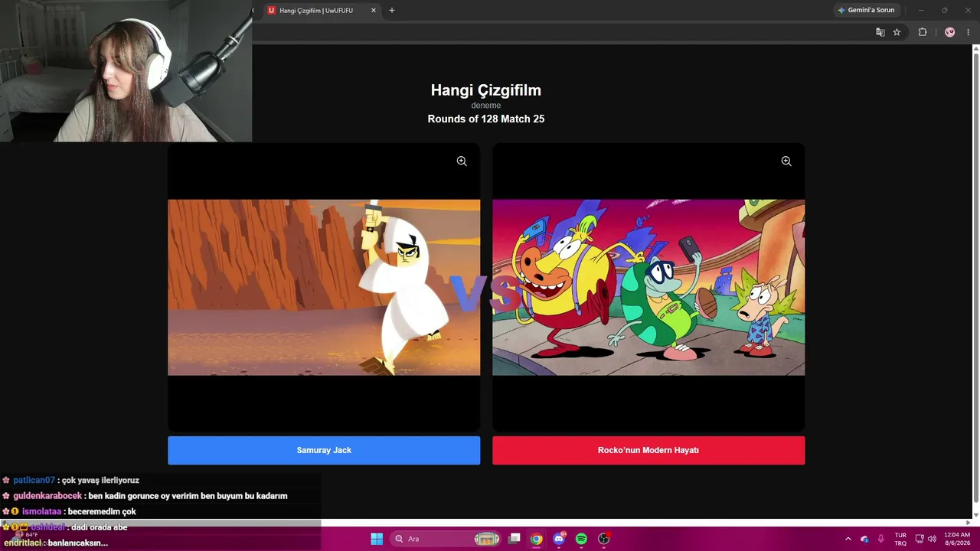Open the Windows Start menu

[377, 539]
